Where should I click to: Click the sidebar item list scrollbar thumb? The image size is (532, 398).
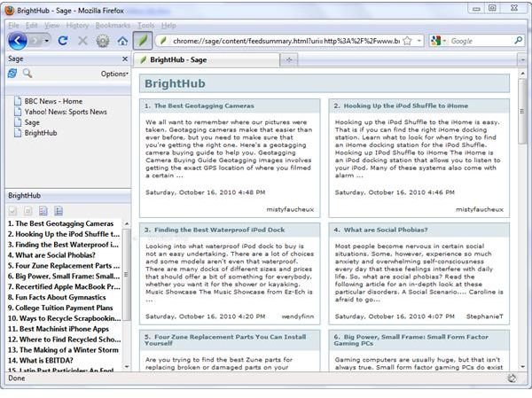click(x=127, y=274)
